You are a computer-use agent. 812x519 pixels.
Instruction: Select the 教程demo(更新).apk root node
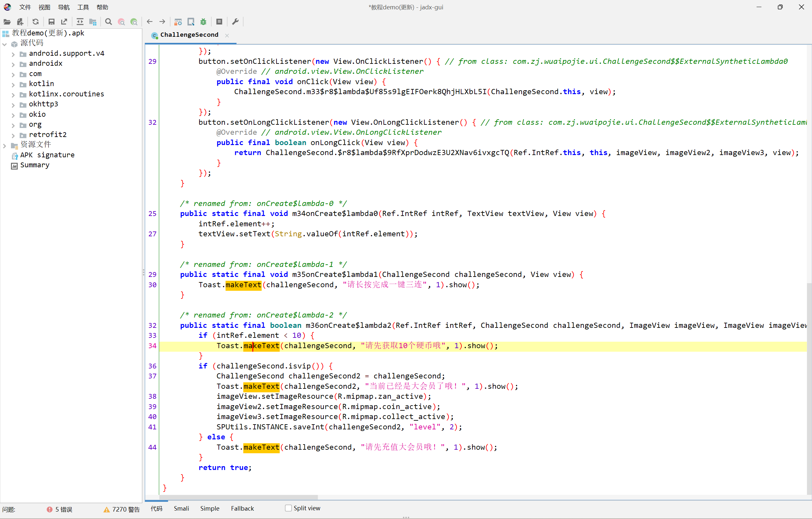48,33
